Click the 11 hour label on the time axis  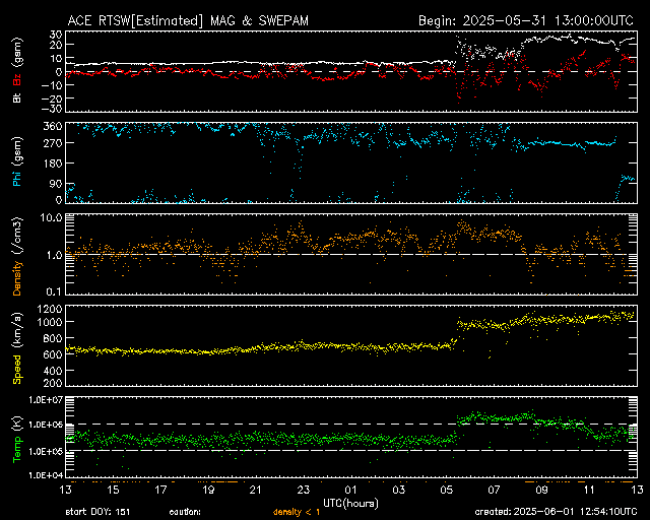point(589,490)
